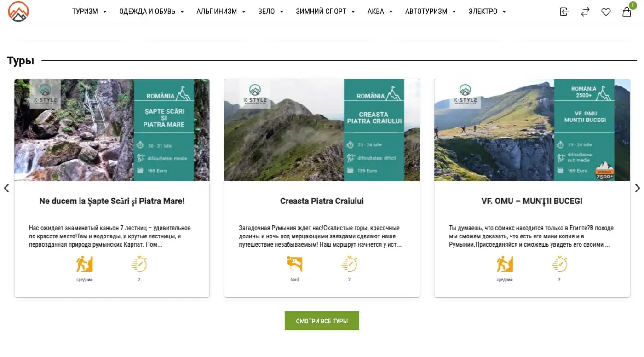This screenshot has height=357, width=644.
Task: Open the compare arrows icon
Action: click(x=585, y=12)
